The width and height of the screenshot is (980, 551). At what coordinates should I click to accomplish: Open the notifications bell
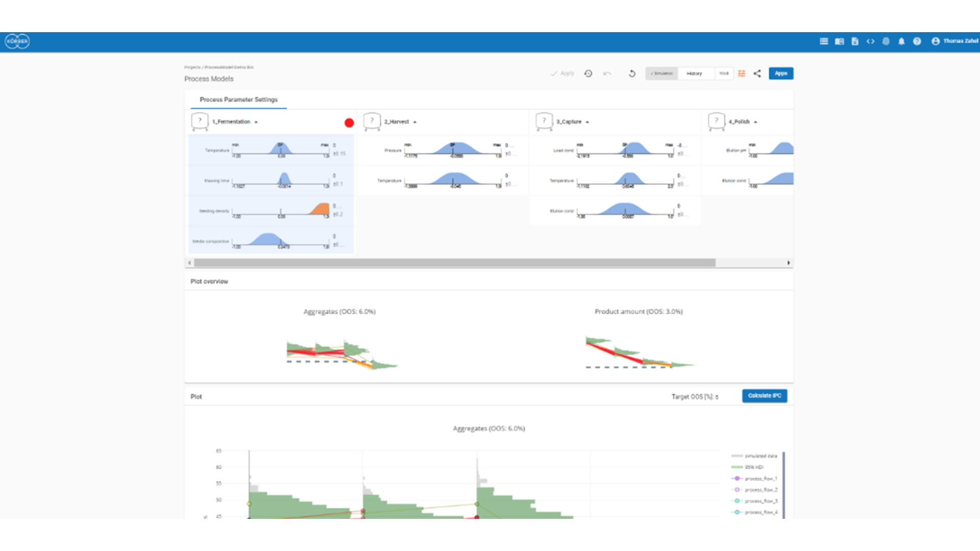(901, 41)
